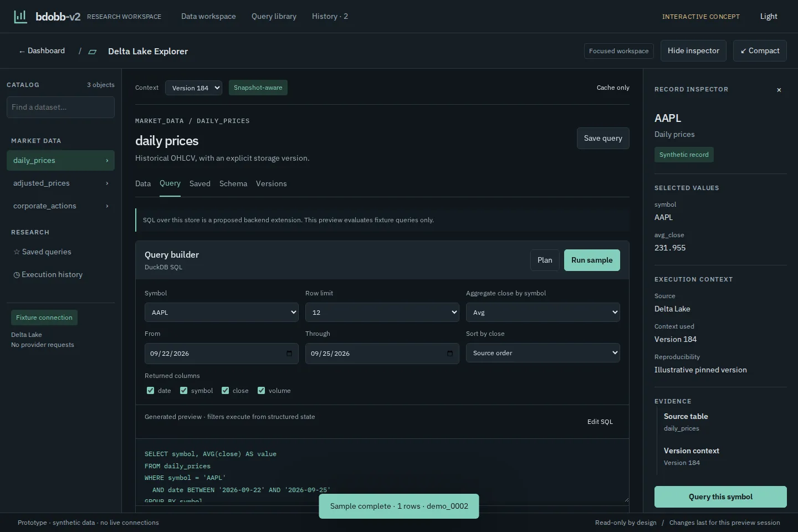Open the Version 184 context dropdown
The height and width of the screenshot is (532, 798).
click(x=193, y=88)
